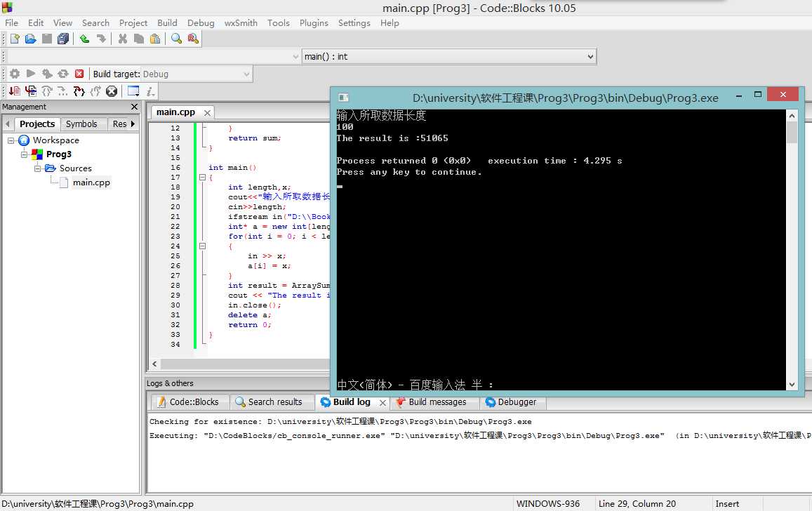812x511 pixels.
Task: Click the Step into debug icon
Action: 79,92
